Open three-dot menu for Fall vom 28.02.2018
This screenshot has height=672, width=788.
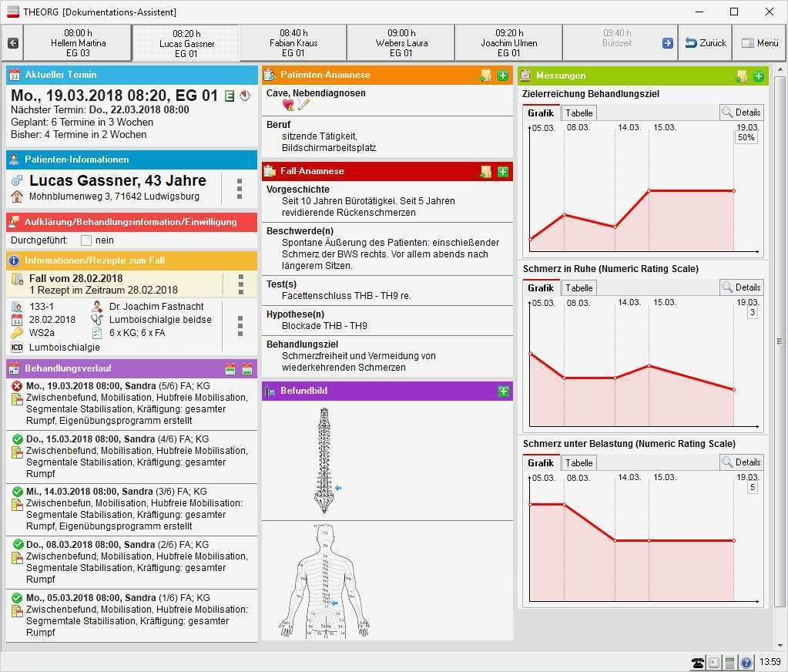pos(241,284)
